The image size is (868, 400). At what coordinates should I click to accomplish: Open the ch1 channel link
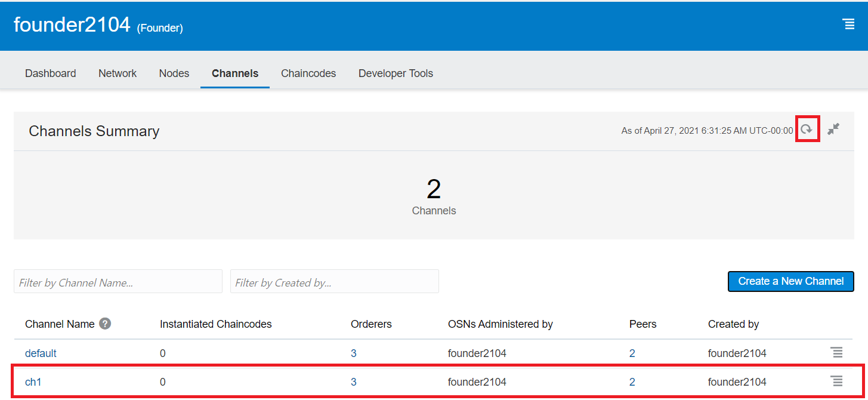coord(33,382)
